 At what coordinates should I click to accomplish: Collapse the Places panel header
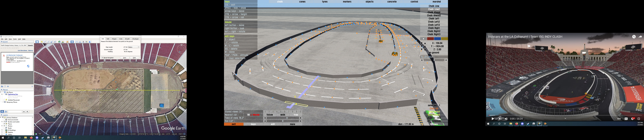click(x=2, y=90)
